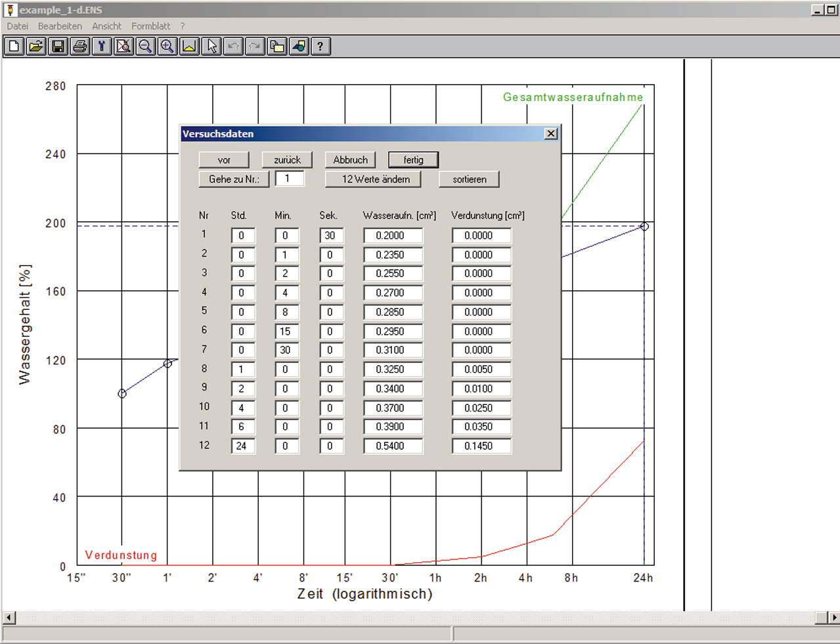Click the Min. field showing 8

click(286, 312)
